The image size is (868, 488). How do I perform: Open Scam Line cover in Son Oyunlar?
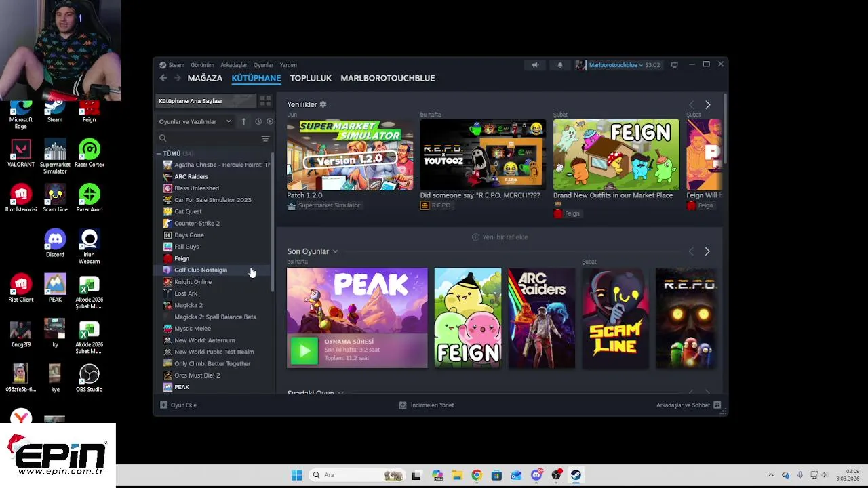coord(615,318)
